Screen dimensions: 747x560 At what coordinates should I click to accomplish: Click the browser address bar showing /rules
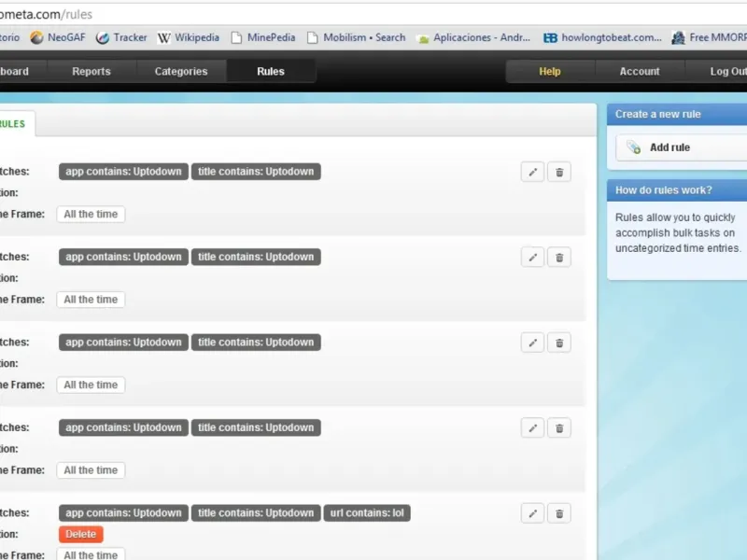click(x=373, y=14)
